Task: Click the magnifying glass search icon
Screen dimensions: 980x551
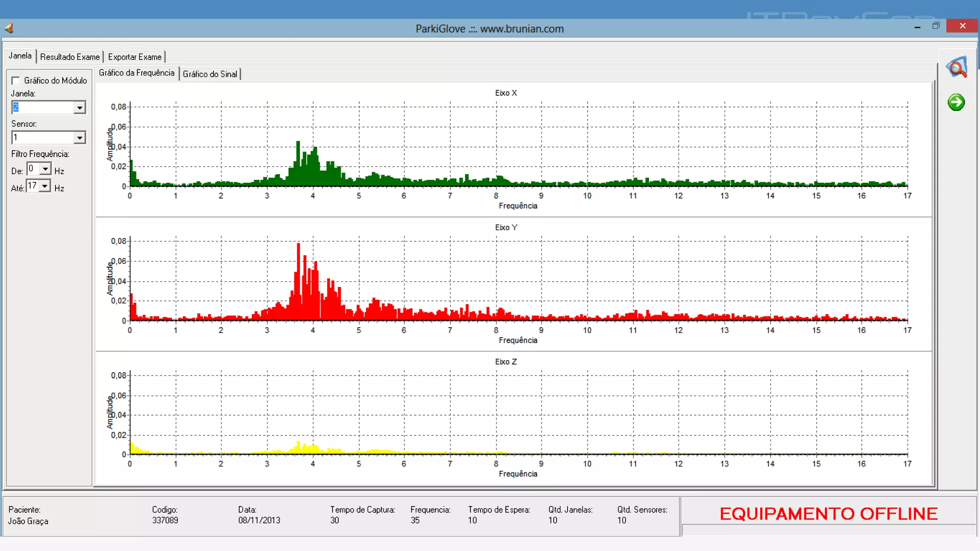Action: tap(957, 68)
